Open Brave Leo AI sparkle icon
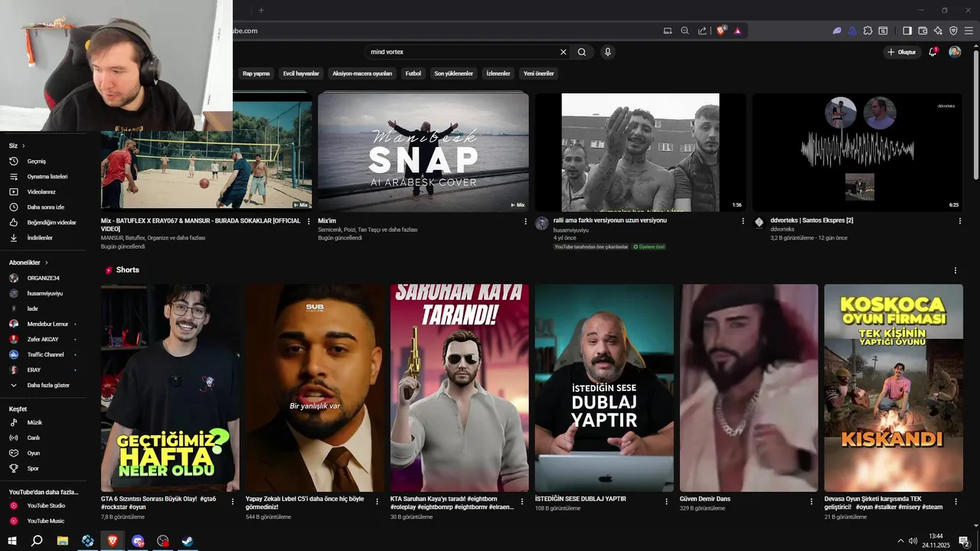This screenshot has width=980, height=551. 938,31
